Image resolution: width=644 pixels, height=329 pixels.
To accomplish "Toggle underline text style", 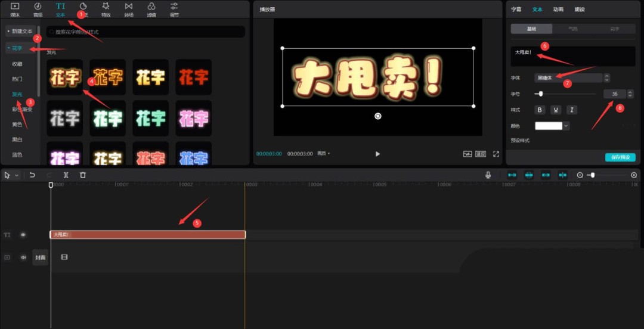I will [556, 110].
